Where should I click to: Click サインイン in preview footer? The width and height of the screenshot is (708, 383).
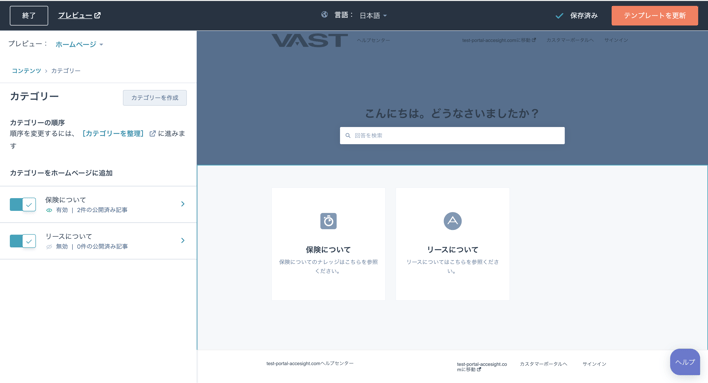coord(594,364)
